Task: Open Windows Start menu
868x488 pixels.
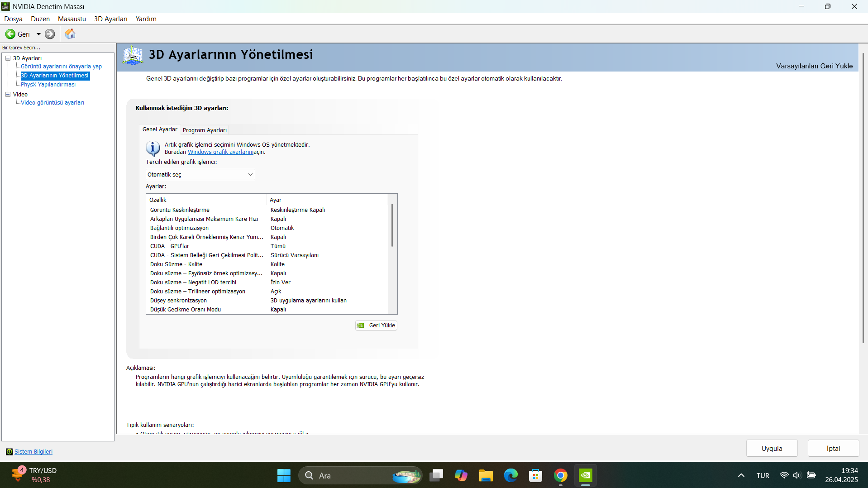Action: pyautogui.click(x=284, y=475)
